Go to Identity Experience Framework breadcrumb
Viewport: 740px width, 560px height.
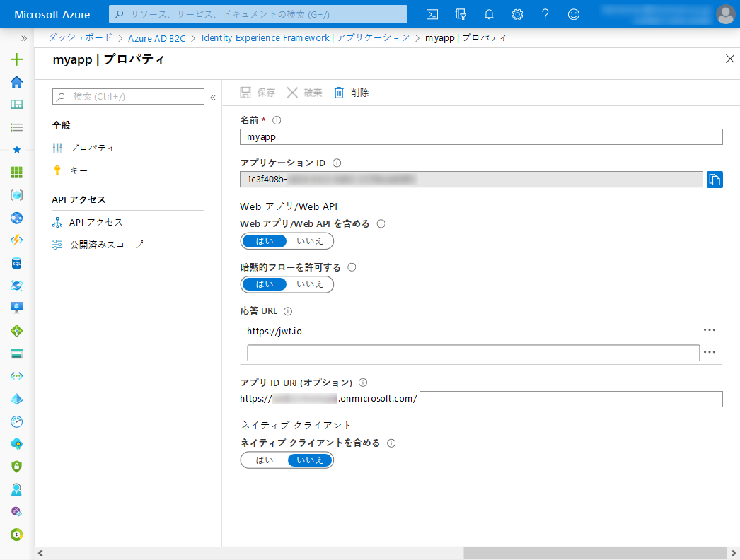(306, 37)
